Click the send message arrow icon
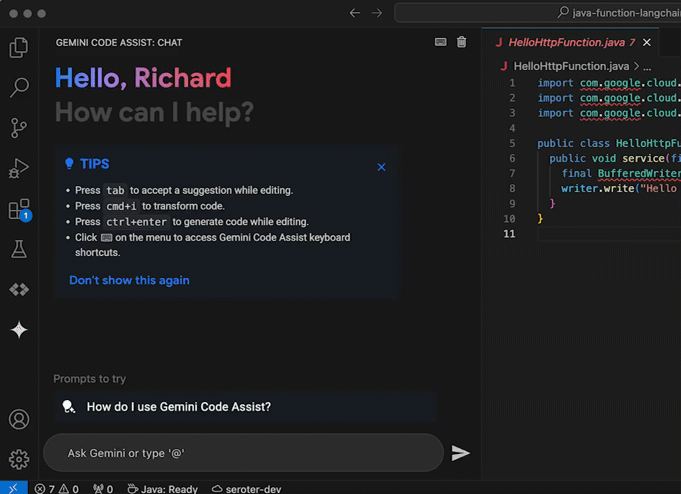This screenshot has width=681, height=494. click(460, 453)
